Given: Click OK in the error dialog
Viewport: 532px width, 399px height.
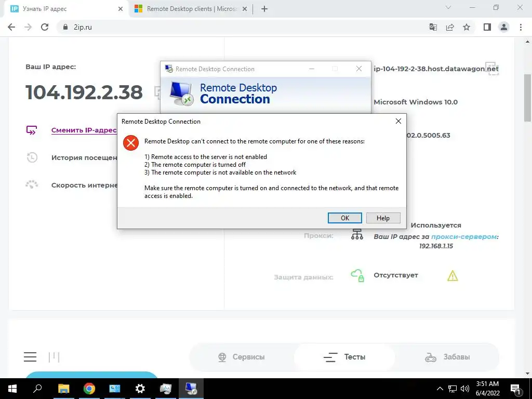Looking at the screenshot, I should (x=345, y=218).
